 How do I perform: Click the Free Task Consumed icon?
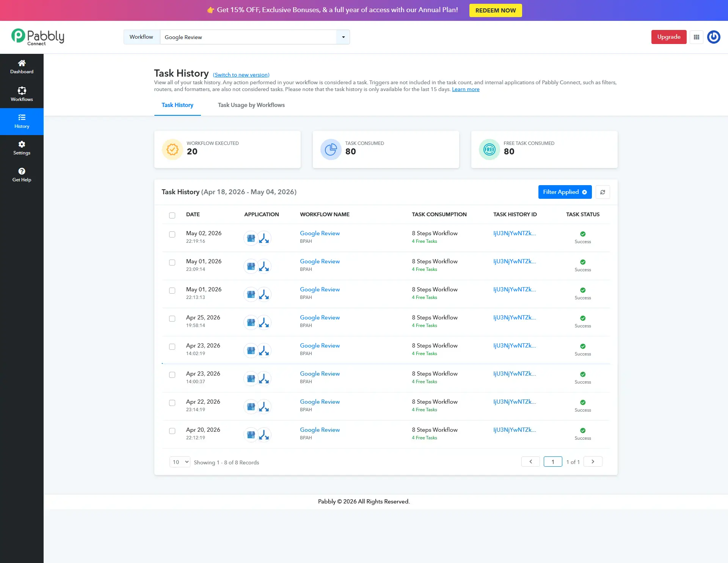pyautogui.click(x=489, y=149)
